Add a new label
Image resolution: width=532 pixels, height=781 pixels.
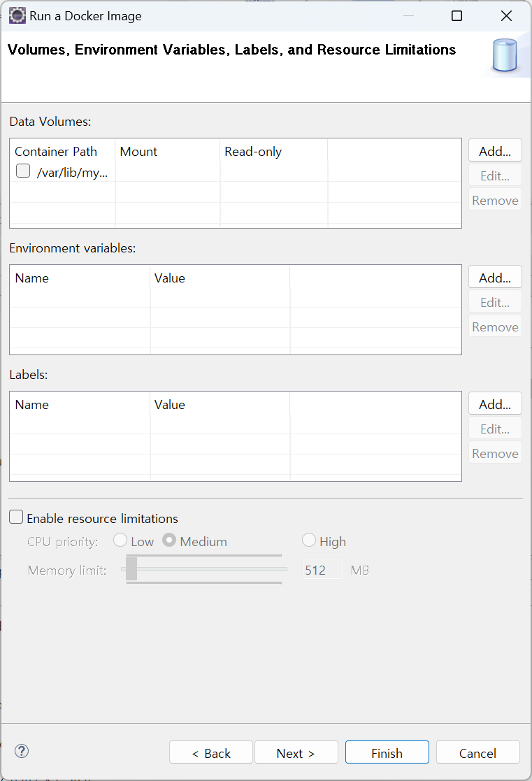tap(495, 404)
